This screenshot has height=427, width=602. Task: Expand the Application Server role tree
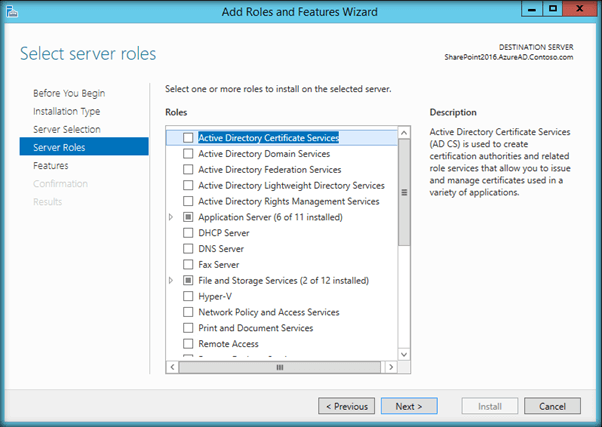[x=171, y=217]
